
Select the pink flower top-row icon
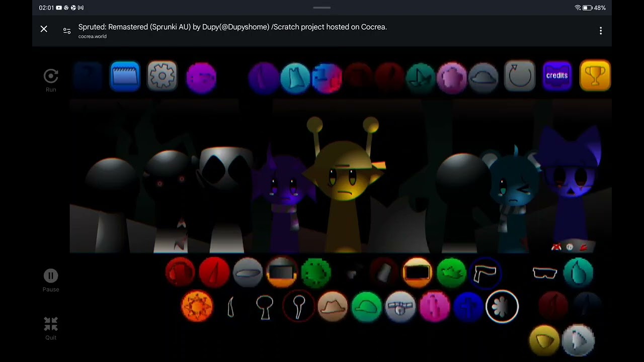click(x=452, y=78)
